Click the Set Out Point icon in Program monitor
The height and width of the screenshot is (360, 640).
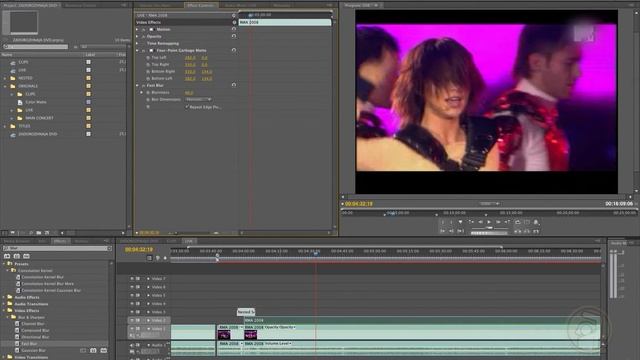[x=451, y=222]
